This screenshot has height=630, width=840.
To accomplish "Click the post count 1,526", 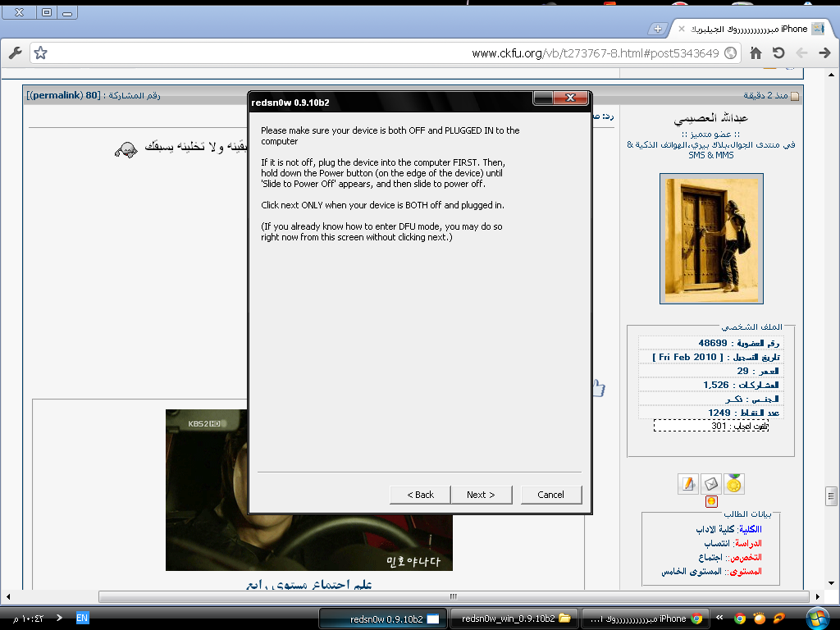I will [715, 385].
